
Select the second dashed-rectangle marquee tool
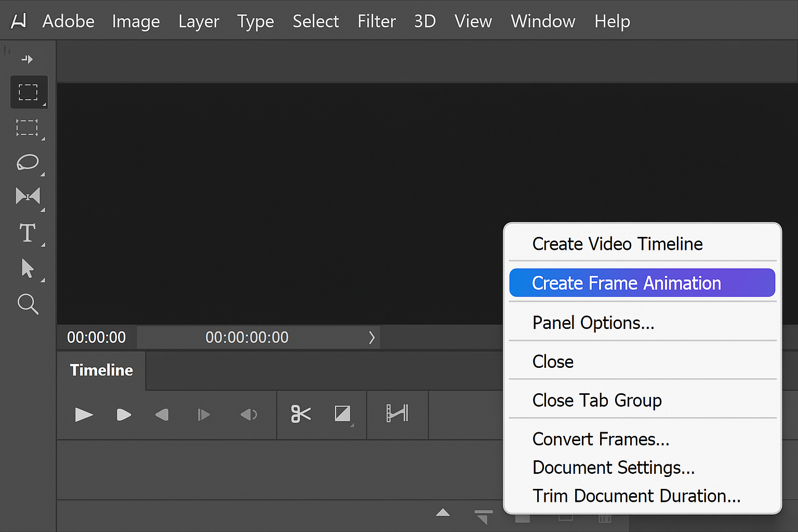pos(28,128)
